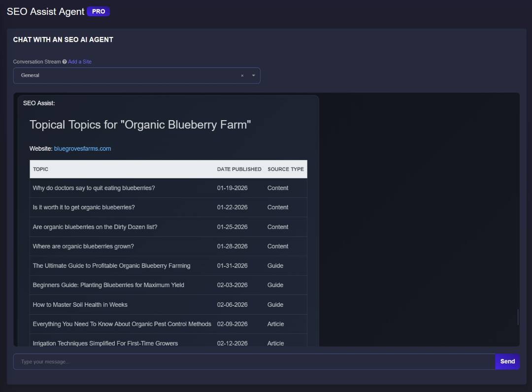Select 'Is it worth it to get organic blueberries?' row
Screen dimensions: 532x392
click(x=168, y=207)
